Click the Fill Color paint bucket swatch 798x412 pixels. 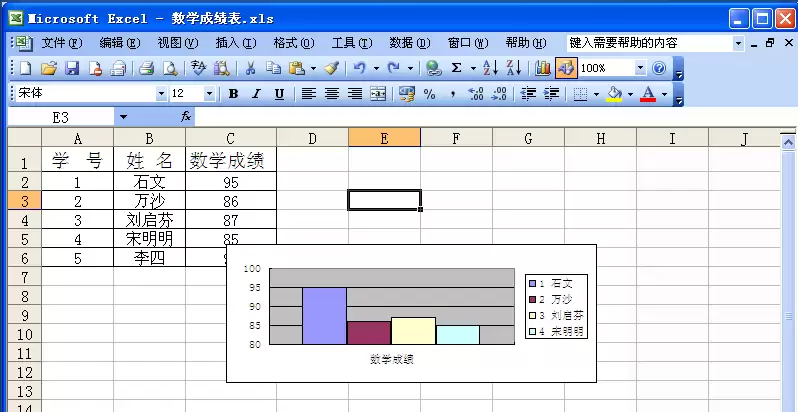click(x=615, y=94)
